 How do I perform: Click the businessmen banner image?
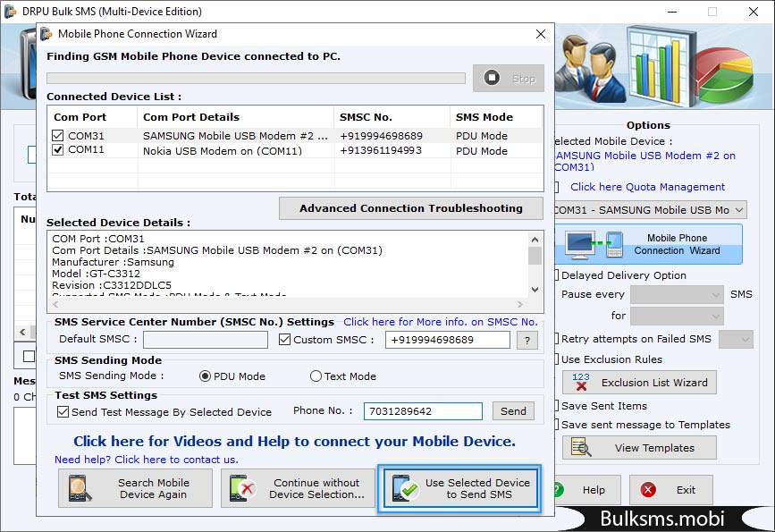[x=590, y=68]
